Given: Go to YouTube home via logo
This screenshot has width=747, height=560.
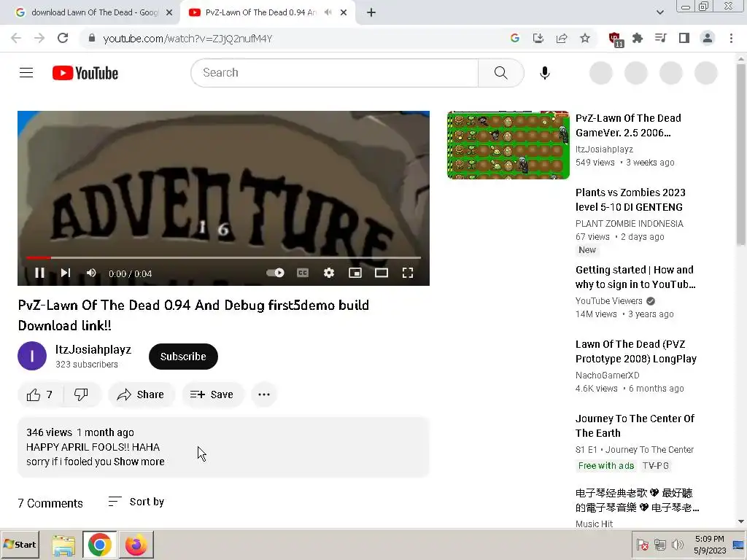Looking at the screenshot, I should [85, 73].
